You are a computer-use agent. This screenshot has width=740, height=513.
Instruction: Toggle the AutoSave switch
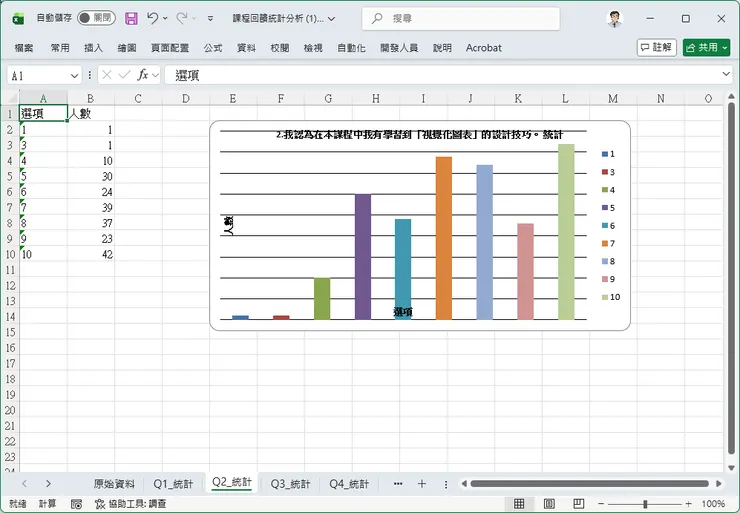[96, 18]
